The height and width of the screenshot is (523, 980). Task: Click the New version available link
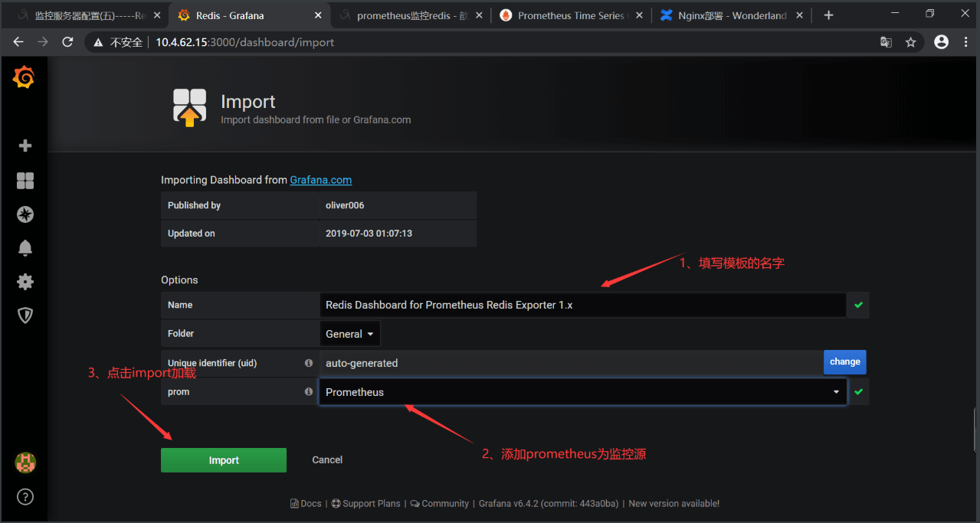[674, 503]
